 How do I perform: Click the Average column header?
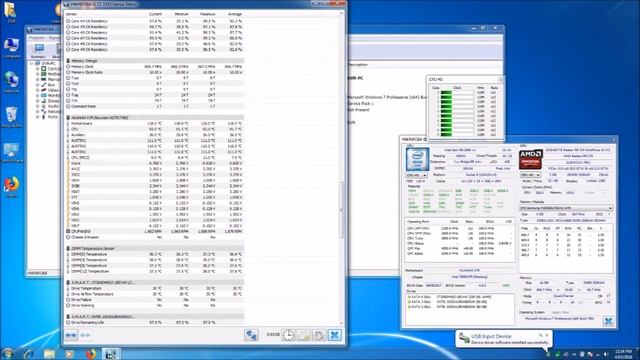(x=235, y=14)
